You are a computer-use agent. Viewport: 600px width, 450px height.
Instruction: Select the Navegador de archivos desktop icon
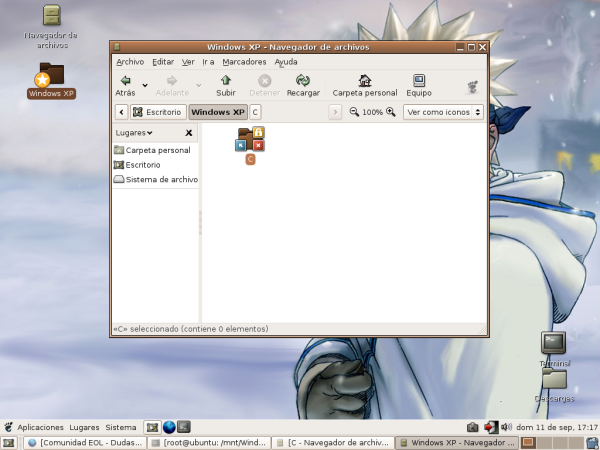52,15
